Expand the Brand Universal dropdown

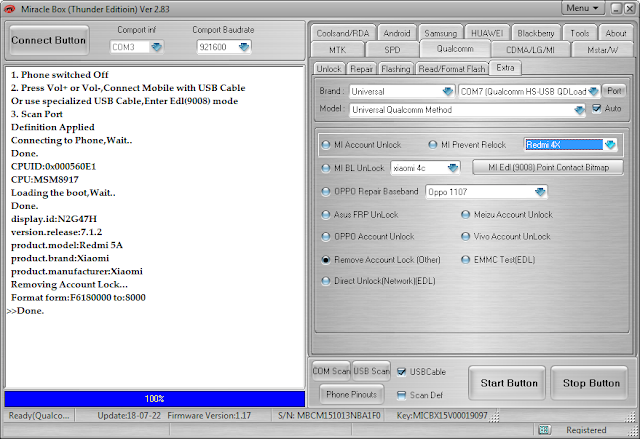tap(448, 91)
